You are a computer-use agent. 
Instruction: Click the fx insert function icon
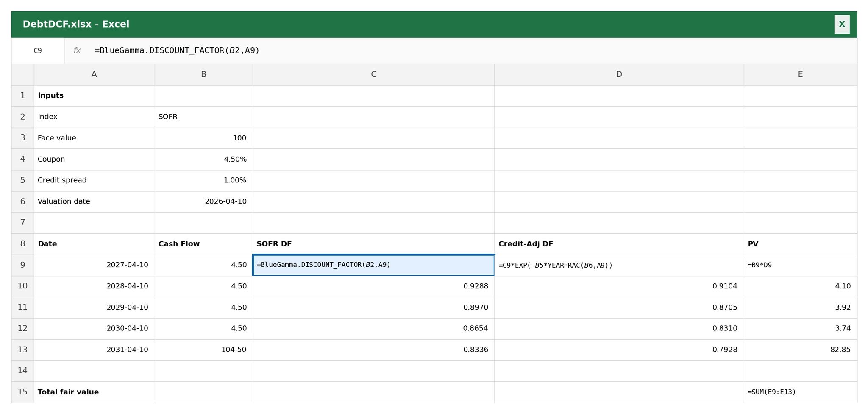[x=77, y=51]
